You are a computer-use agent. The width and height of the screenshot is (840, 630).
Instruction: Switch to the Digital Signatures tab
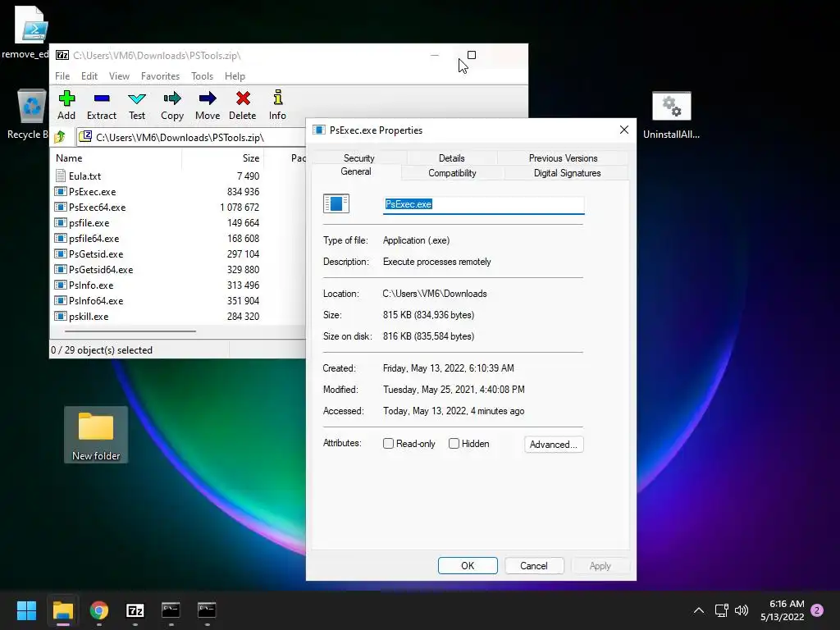click(x=567, y=173)
